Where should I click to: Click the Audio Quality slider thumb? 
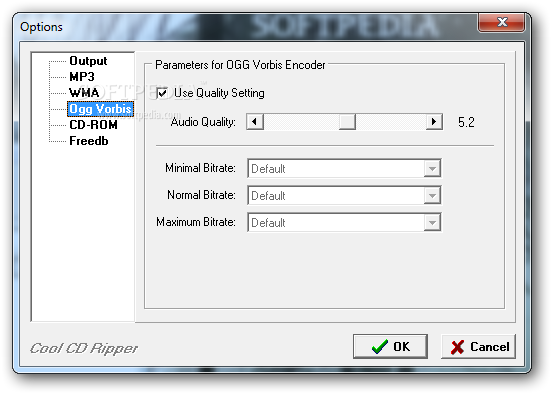tap(347, 122)
